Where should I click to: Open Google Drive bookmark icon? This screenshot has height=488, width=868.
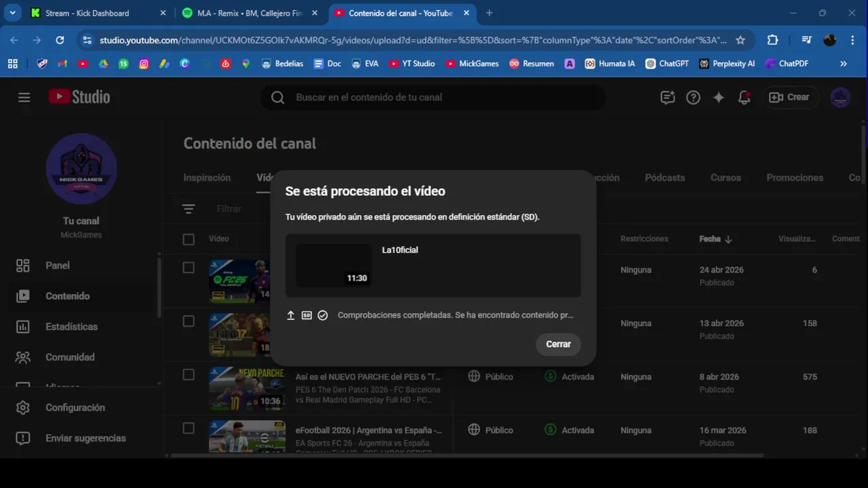pos(103,64)
